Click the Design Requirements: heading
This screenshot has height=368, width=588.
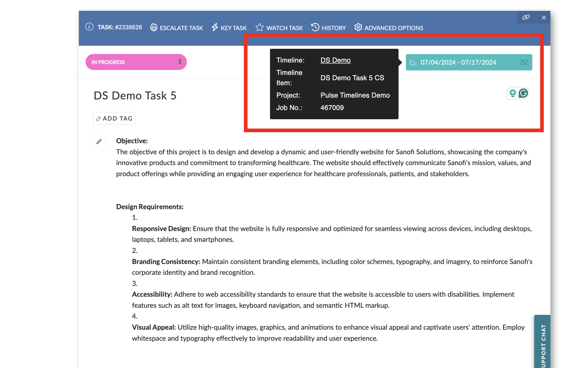click(150, 207)
